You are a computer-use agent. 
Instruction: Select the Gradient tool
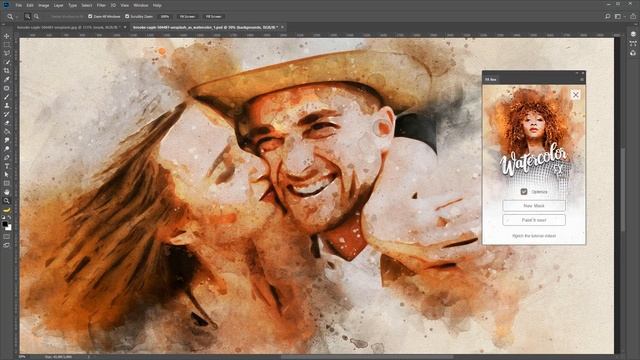coord(7,131)
